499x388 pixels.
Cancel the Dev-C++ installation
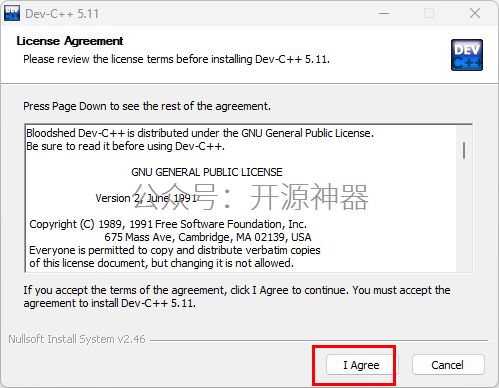tap(448, 365)
